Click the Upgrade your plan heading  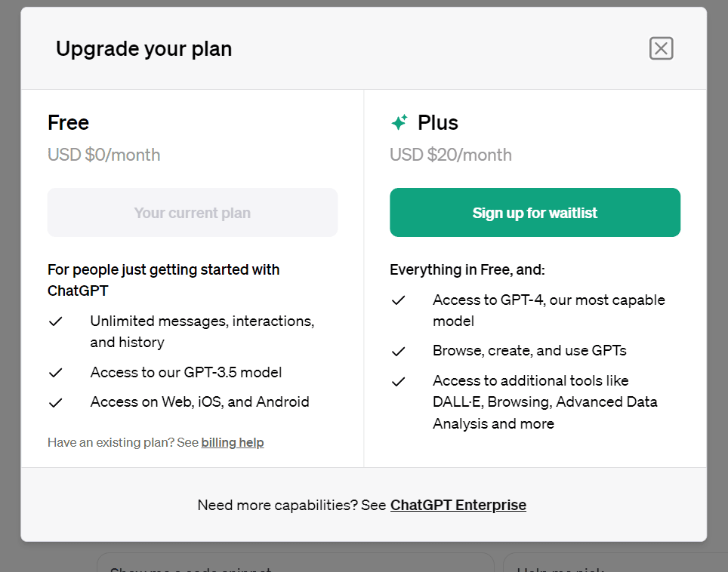(143, 49)
